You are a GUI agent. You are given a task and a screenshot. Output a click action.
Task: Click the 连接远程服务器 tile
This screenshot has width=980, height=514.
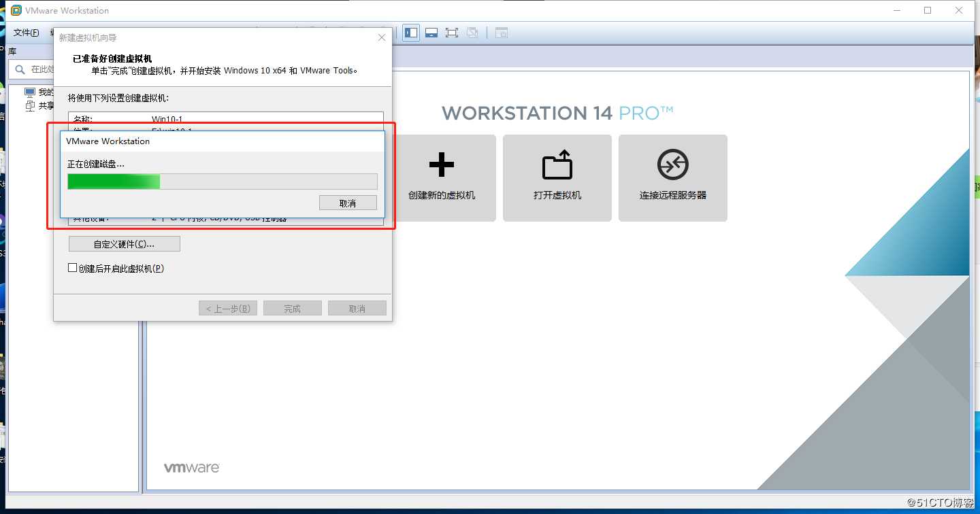point(673,177)
